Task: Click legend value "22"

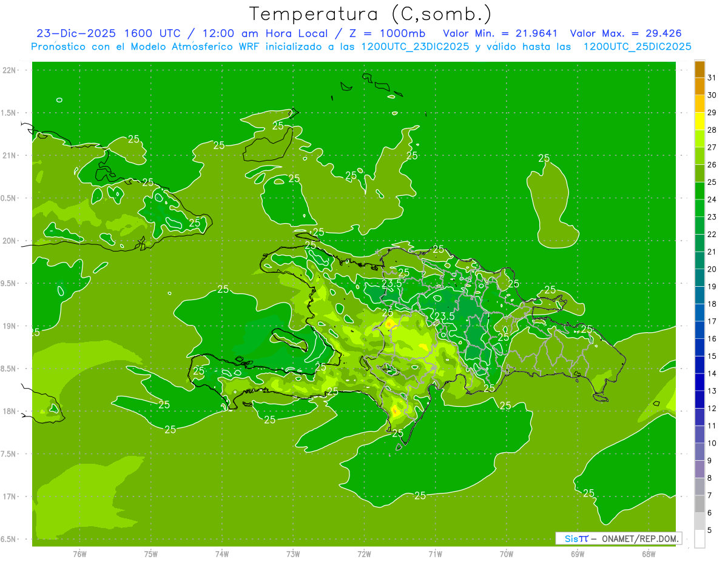Action: 712,235
